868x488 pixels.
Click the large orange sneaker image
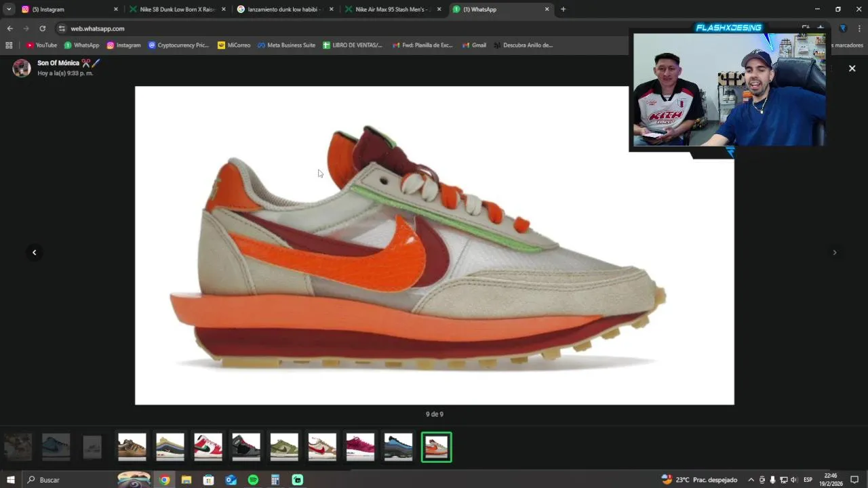(434, 245)
